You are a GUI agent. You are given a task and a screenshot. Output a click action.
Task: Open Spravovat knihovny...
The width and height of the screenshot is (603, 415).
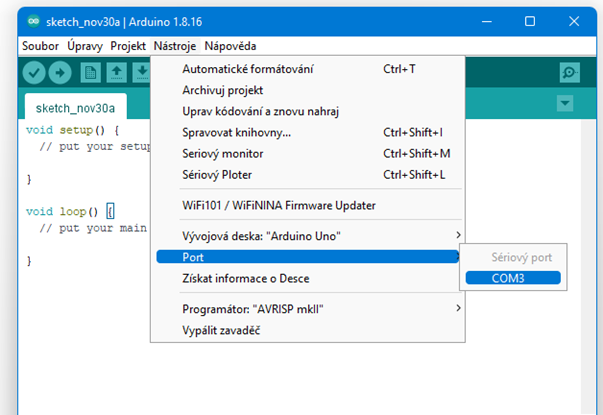308,133
